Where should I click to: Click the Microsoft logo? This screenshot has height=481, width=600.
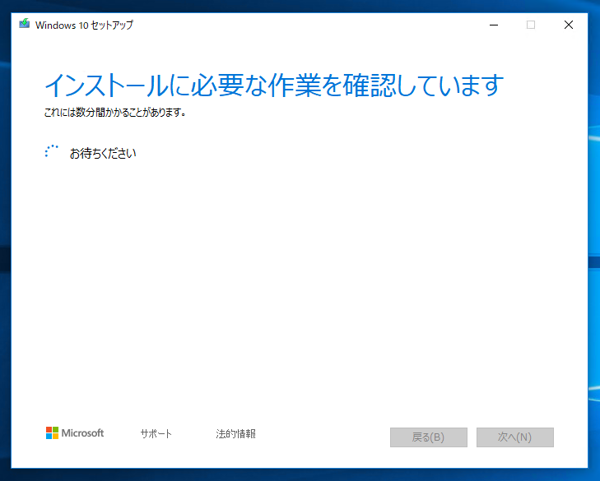tap(75, 433)
